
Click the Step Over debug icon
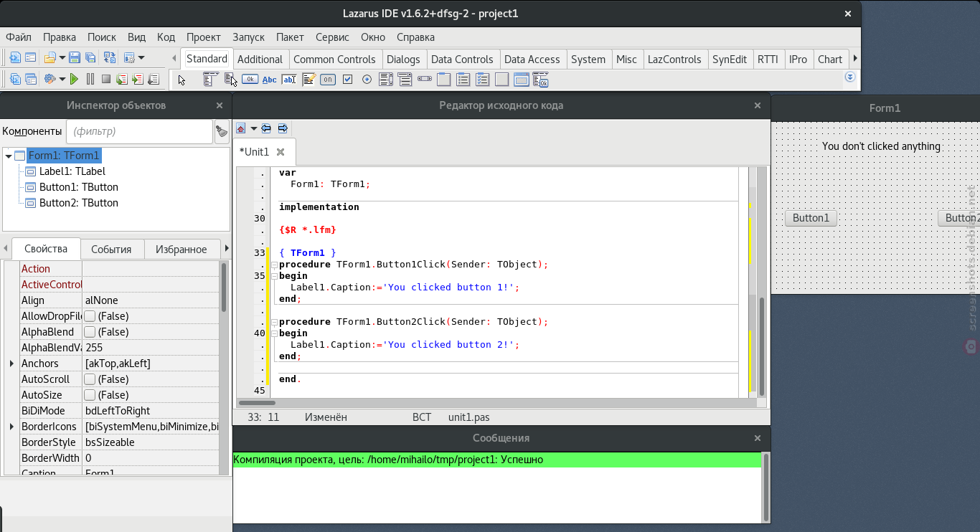point(122,79)
